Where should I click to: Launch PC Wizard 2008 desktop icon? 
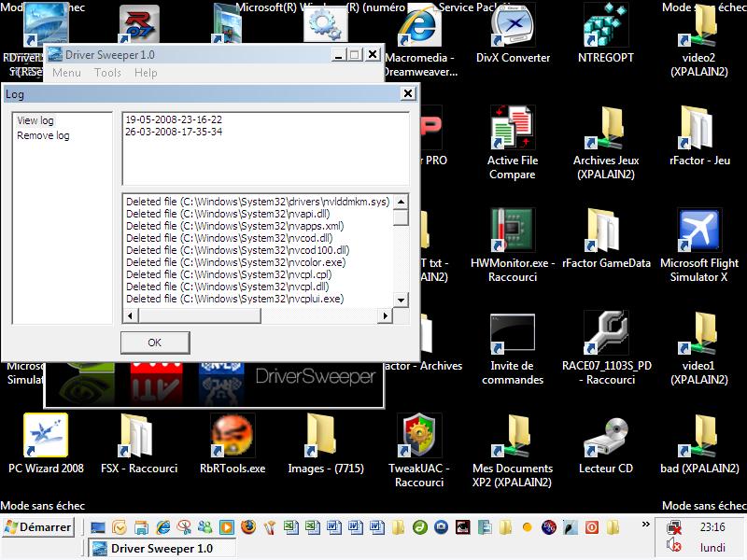click(x=46, y=444)
